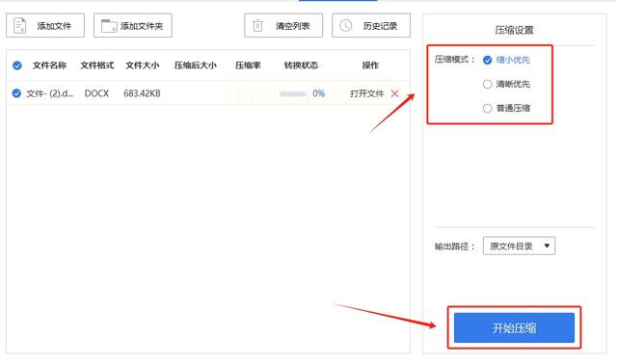Click the 历史记录 button label

[380, 26]
